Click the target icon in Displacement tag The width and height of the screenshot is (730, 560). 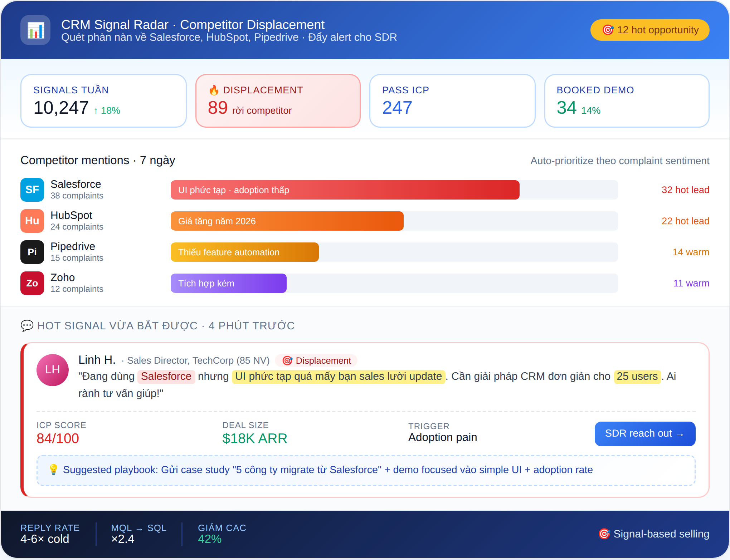click(287, 360)
